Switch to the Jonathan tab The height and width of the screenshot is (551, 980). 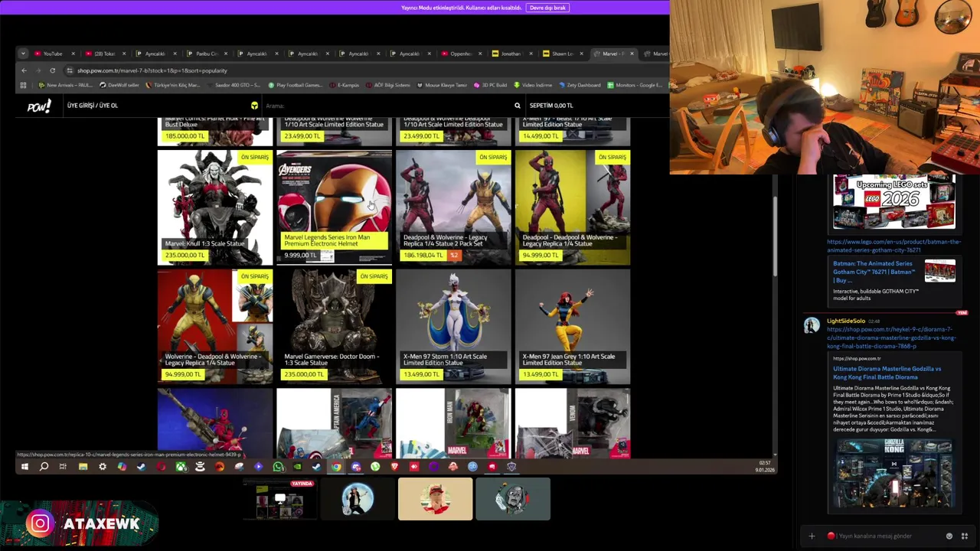pos(511,54)
